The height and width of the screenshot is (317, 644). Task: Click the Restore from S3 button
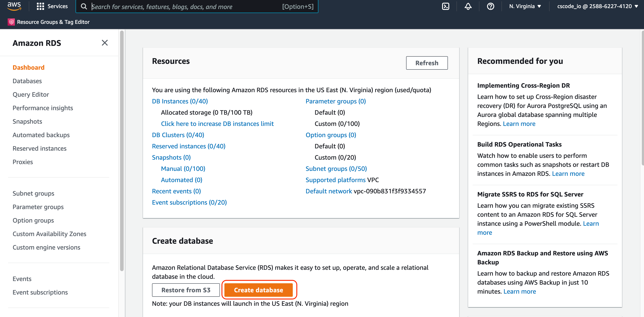[186, 290]
